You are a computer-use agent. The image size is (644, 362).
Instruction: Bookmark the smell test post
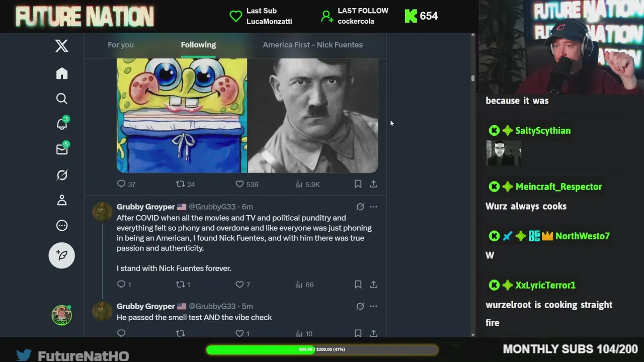pyautogui.click(x=358, y=333)
